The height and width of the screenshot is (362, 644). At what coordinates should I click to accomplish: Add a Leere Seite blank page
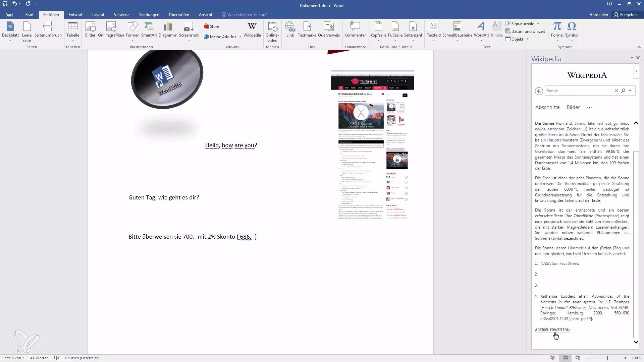click(27, 31)
